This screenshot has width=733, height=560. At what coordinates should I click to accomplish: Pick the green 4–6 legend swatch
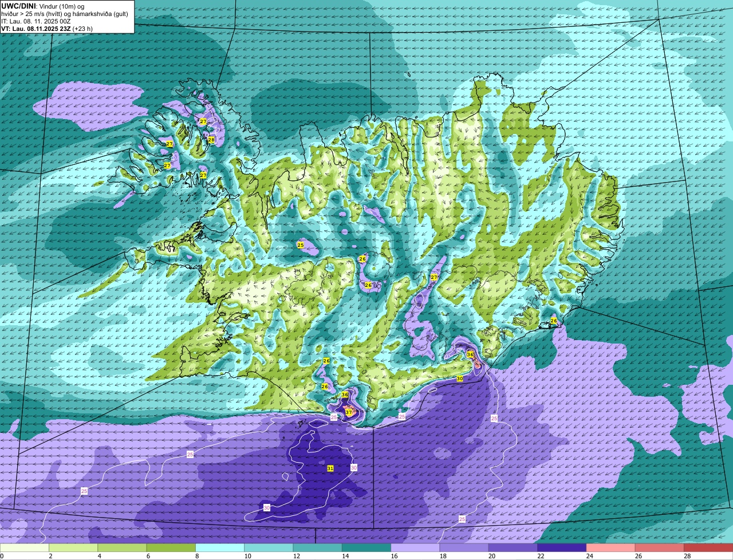pos(122,548)
